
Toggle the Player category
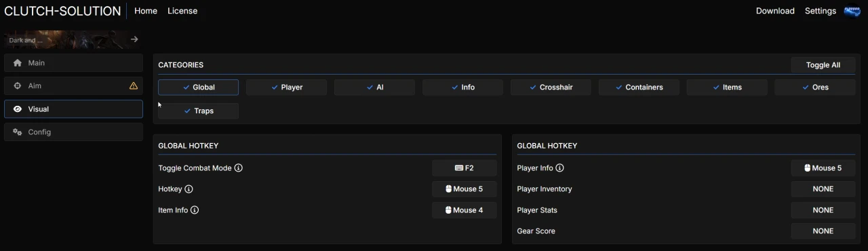point(286,88)
